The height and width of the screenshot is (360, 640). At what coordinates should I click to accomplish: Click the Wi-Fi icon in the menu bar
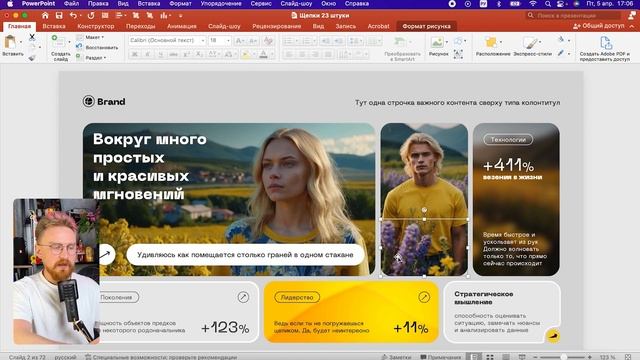(x=533, y=4)
